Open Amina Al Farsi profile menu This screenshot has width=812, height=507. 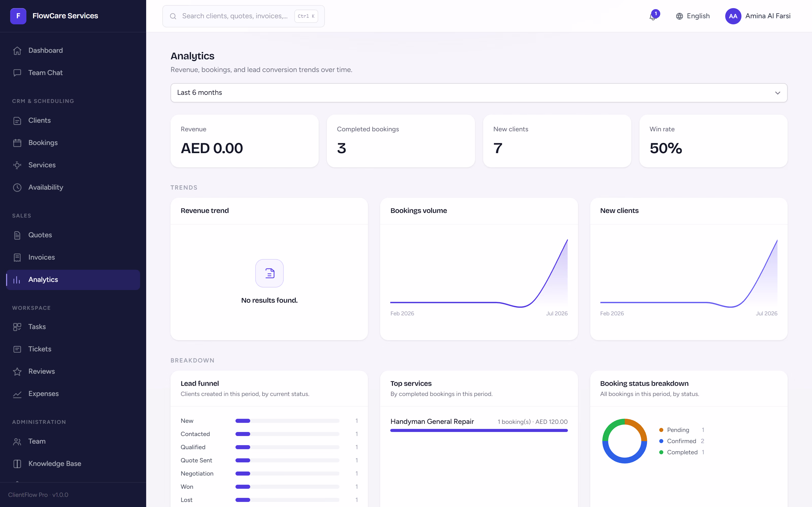(758, 16)
